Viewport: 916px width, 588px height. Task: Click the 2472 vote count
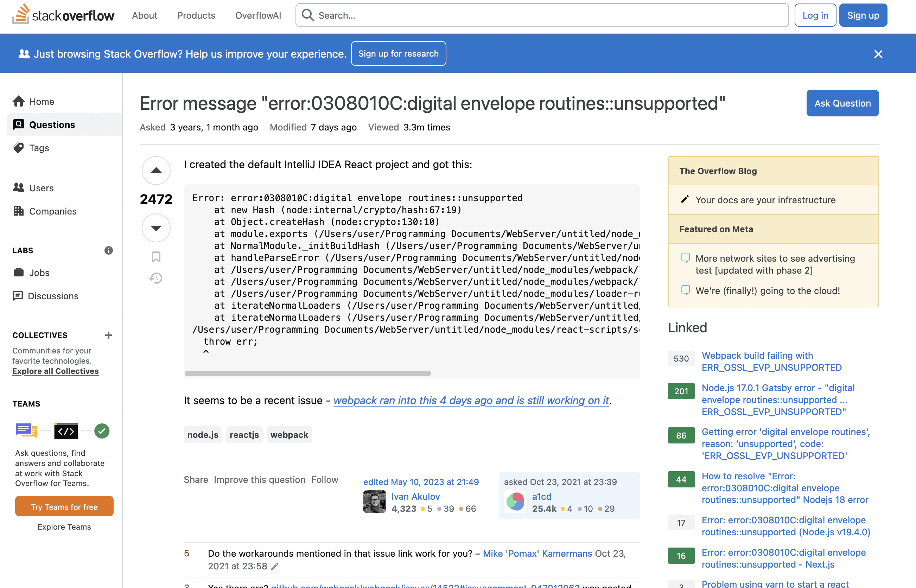pyautogui.click(x=156, y=199)
